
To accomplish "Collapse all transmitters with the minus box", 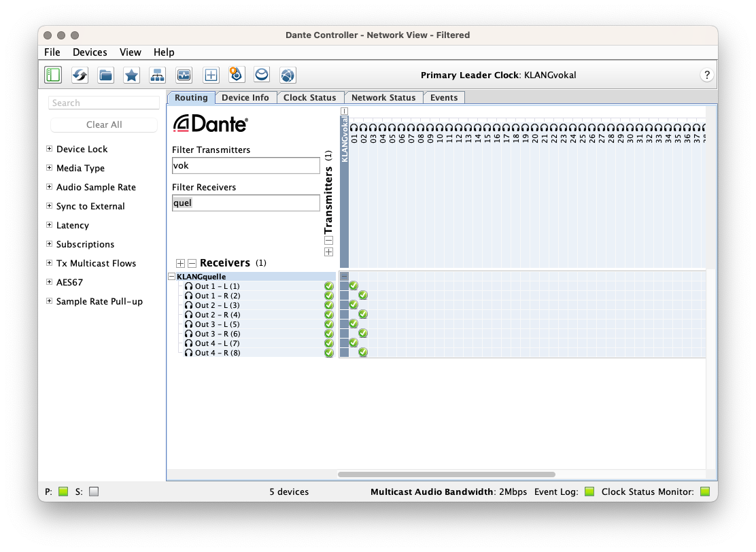I will point(329,240).
